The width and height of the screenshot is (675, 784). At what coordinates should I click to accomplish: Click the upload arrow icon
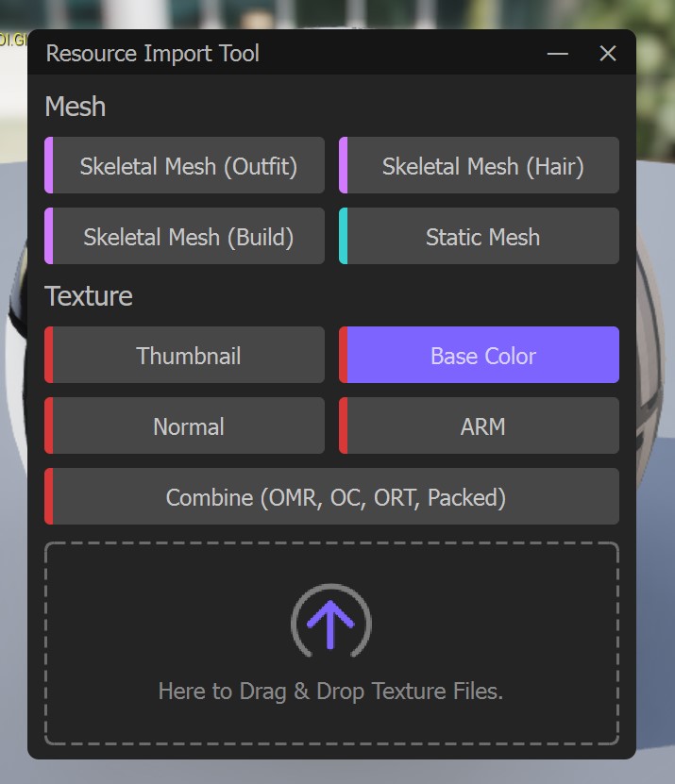click(330, 621)
